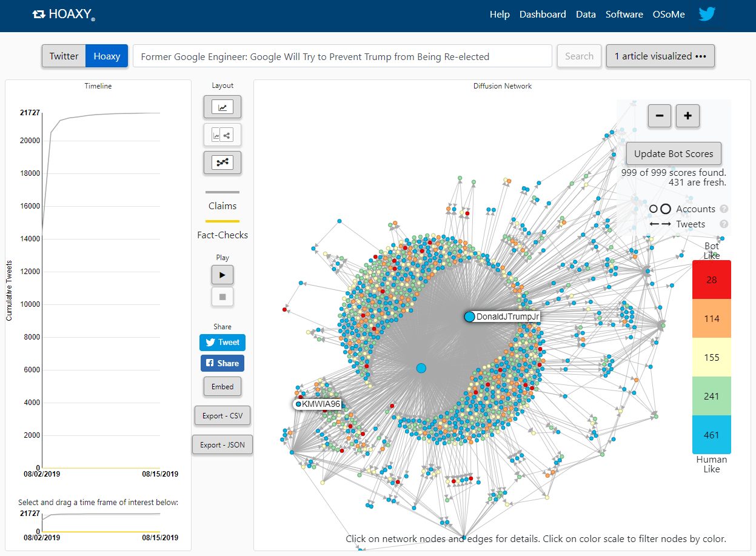Export the data as CSV
The width and height of the screenshot is (756, 556).
[222, 415]
